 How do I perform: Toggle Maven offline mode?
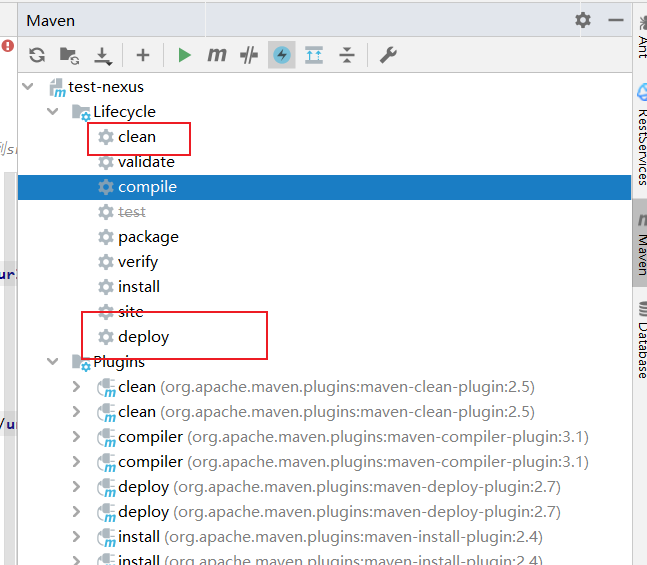pyautogui.click(x=249, y=56)
